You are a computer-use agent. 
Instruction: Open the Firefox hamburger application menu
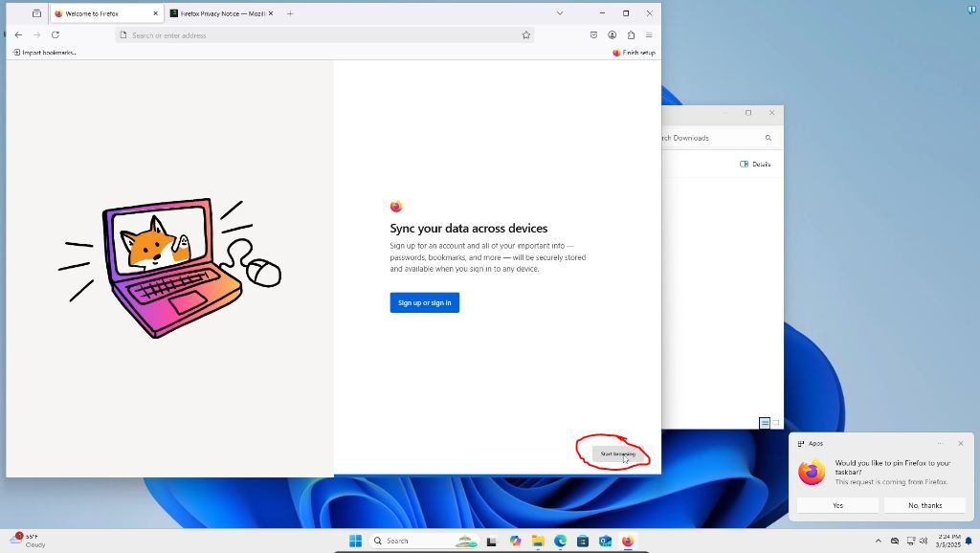point(650,35)
